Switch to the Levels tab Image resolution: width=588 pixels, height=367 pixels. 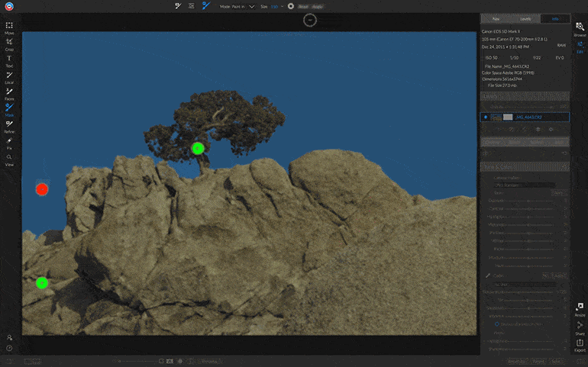[x=525, y=19]
